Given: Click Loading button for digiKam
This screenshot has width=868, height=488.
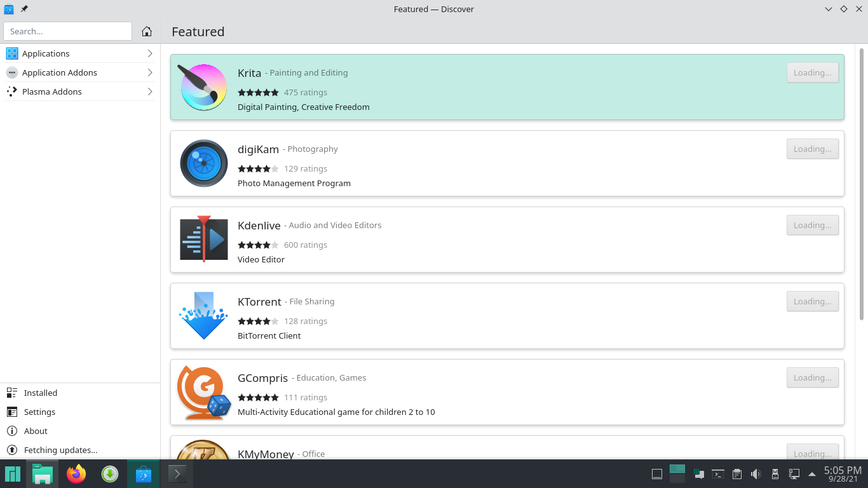Looking at the screenshot, I should click(x=813, y=149).
